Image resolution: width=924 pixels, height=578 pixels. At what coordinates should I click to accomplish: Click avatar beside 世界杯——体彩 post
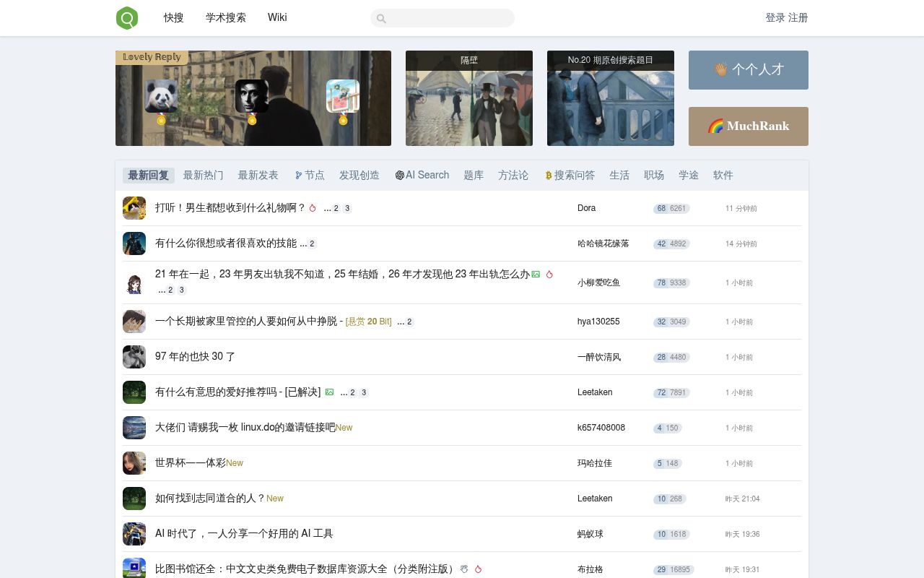tap(134, 463)
